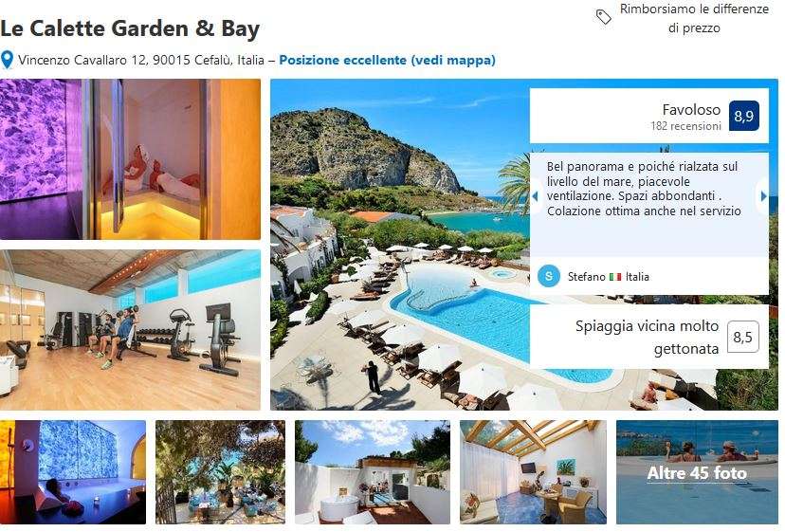Open the veranda room with skylight thumbnail

(x=533, y=472)
